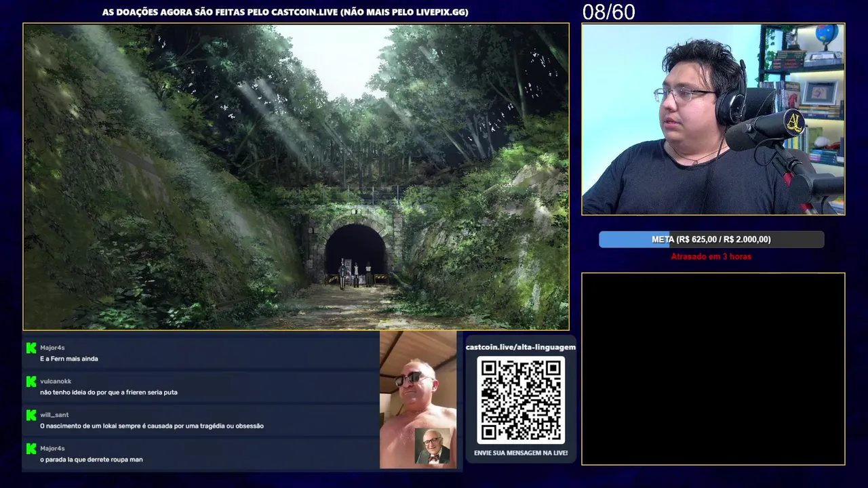Click the small inset portrait of the elderly man
This screenshot has height=488, width=868.
click(x=432, y=446)
